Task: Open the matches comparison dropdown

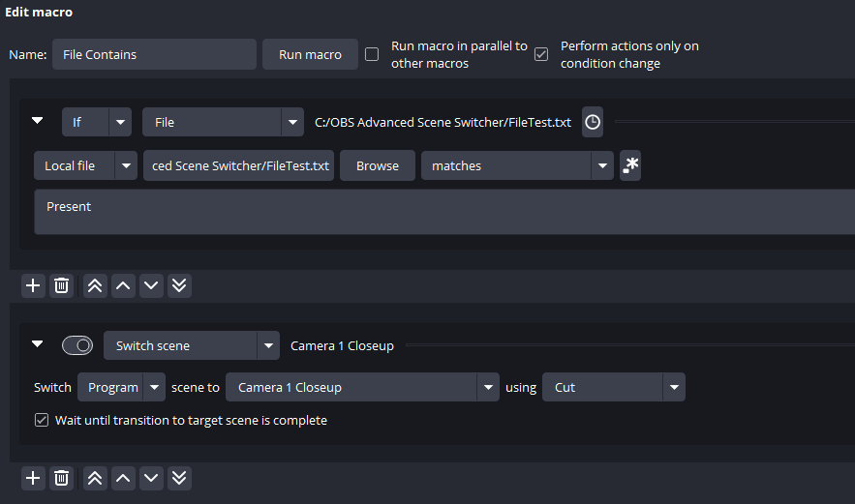Action: click(517, 165)
